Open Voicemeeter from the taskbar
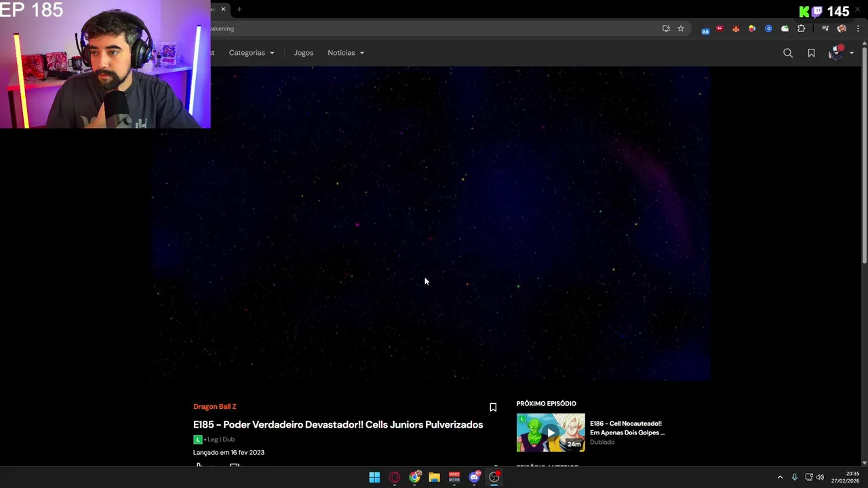The width and height of the screenshot is (868, 488). 454,477
